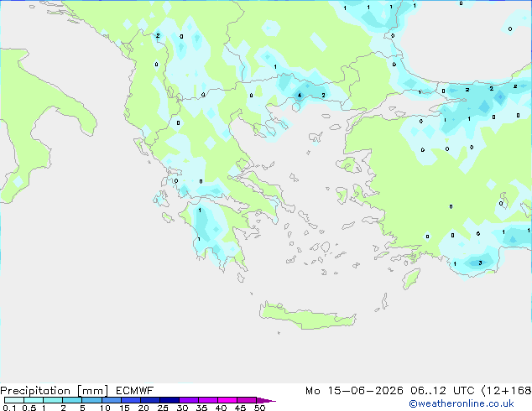Viewport: 532px width, 411px height.
Task: Click the legend label '35'
Action: click(x=201, y=408)
